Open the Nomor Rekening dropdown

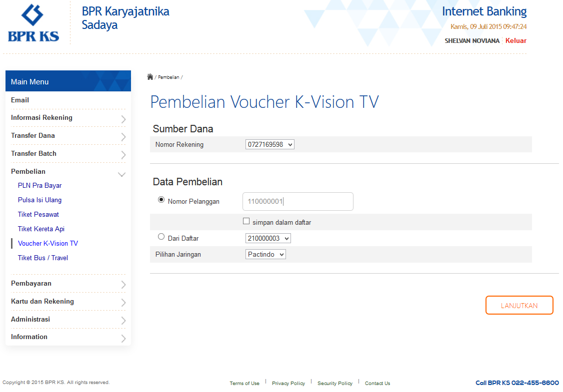270,144
